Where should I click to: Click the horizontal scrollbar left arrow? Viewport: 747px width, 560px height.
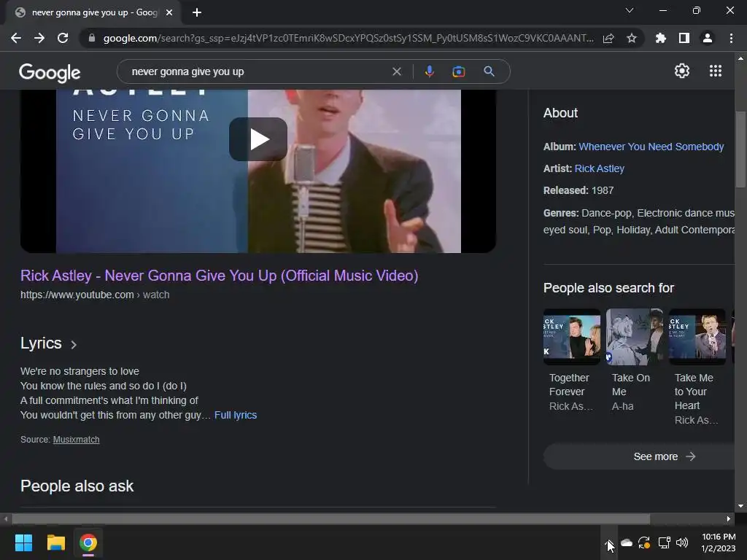6,518
